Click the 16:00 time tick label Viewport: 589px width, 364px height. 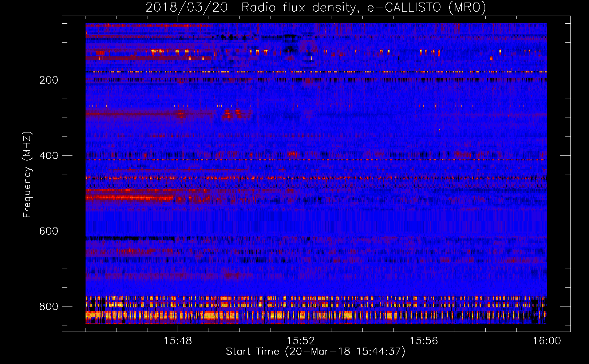point(547,341)
